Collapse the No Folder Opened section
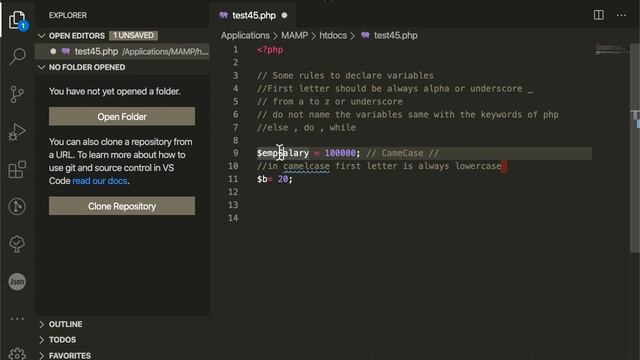Image resolution: width=640 pixels, height=360 pixels. (41, 67)
